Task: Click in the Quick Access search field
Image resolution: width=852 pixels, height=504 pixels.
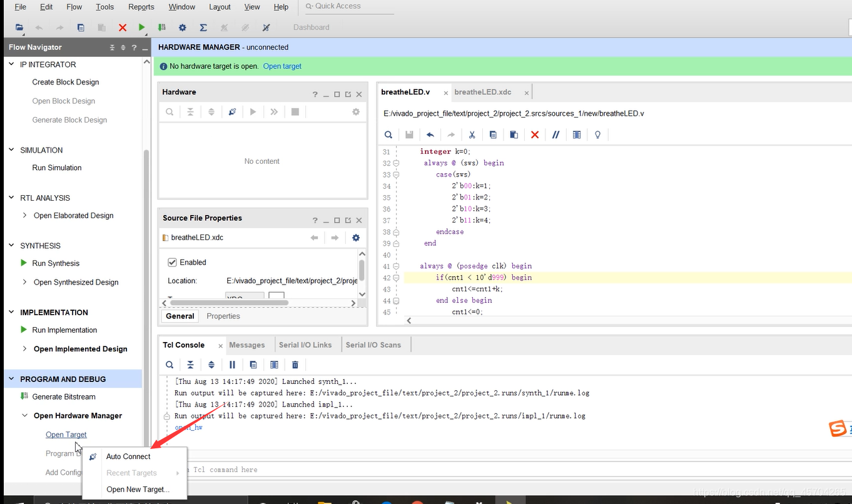Action: click(x=348, y=6)
